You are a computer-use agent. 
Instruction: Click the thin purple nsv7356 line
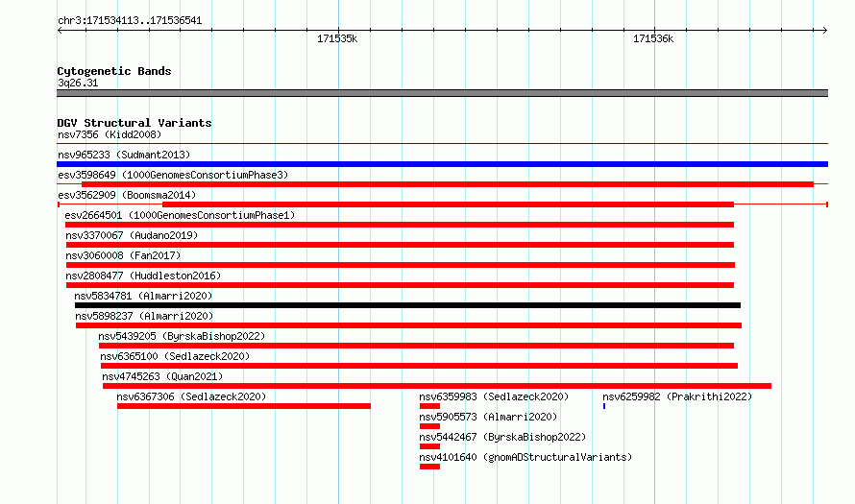coord(442,144)
